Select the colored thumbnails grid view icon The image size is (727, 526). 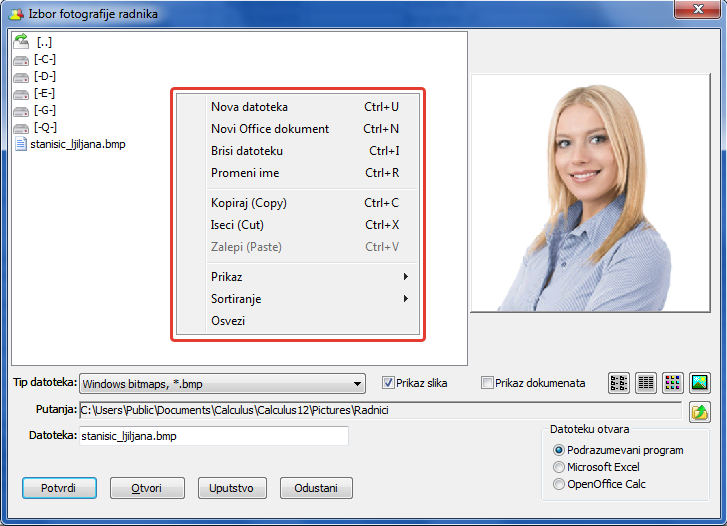pos(673,383)
